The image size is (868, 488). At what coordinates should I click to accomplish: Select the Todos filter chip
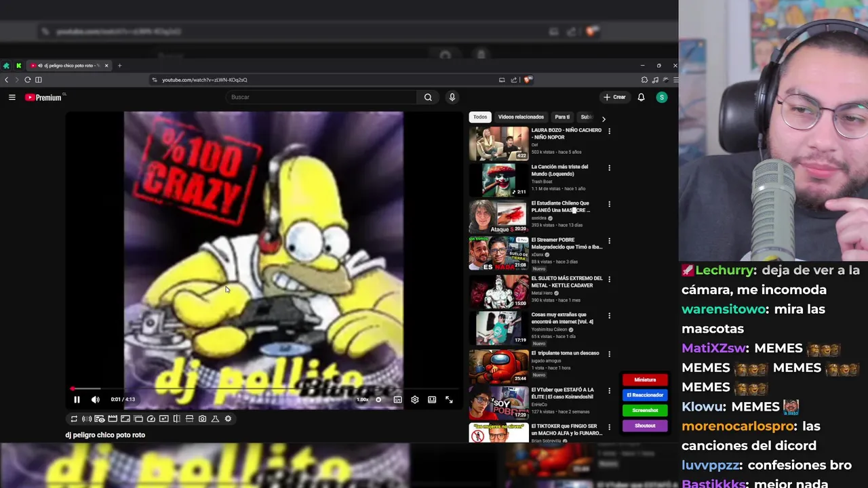tap(480, 117)
